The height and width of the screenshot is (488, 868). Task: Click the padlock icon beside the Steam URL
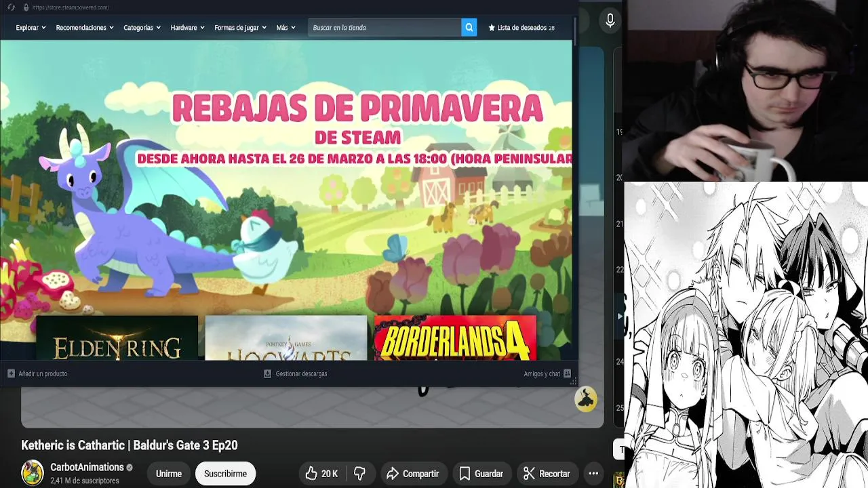point(26,7)
